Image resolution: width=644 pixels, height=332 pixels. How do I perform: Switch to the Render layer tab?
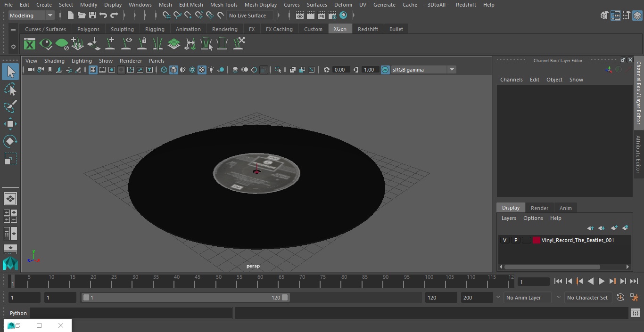539,208
